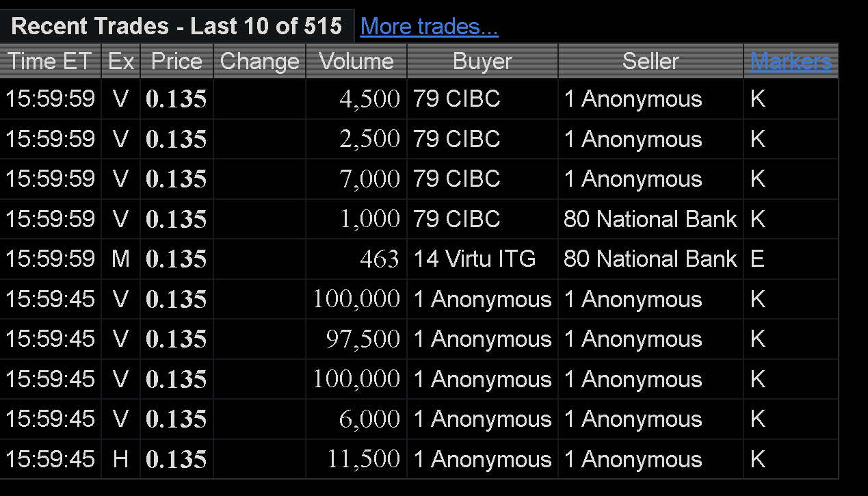Select the 11,500 volume cell
This screenshot has width=868, height=496.
pyautogui.click(x=363, y=459)
